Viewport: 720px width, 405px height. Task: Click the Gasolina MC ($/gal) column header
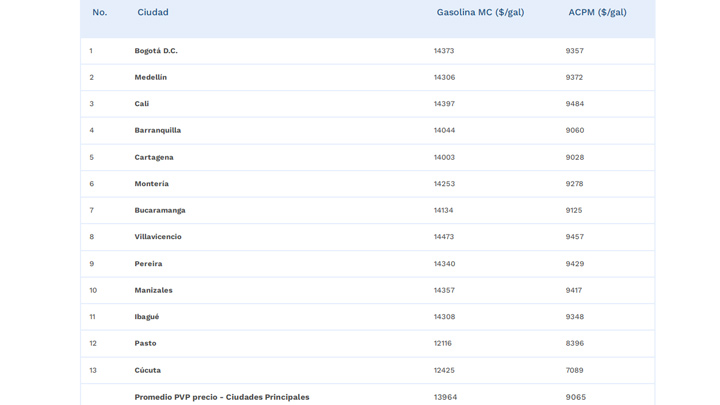pyautogui.click(x=480, y=12)
